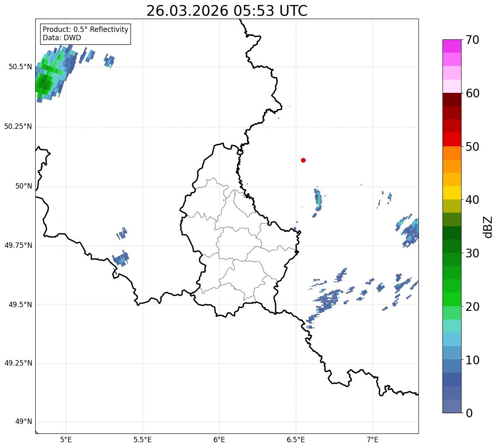Click the title 26.03.2026 05:53 UTC
The image size is (498, 448).
(227, 11)
